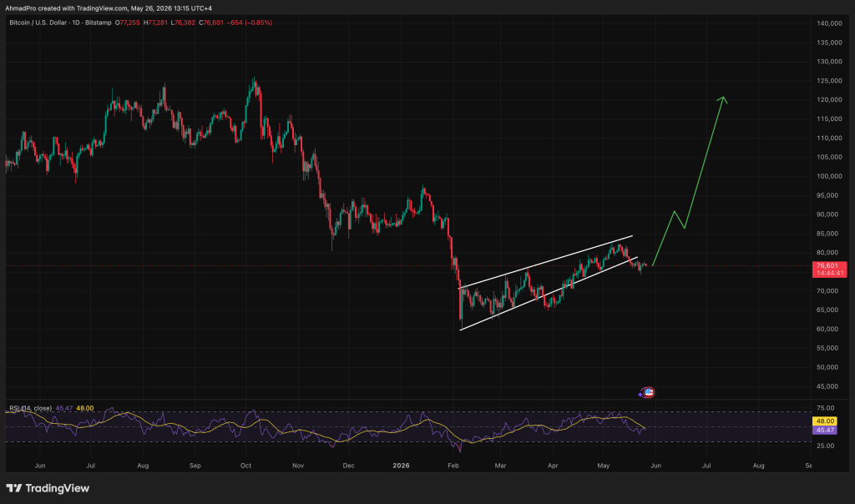
Task: Click the purple star marker beside the flag
Action: pos(640,394)
